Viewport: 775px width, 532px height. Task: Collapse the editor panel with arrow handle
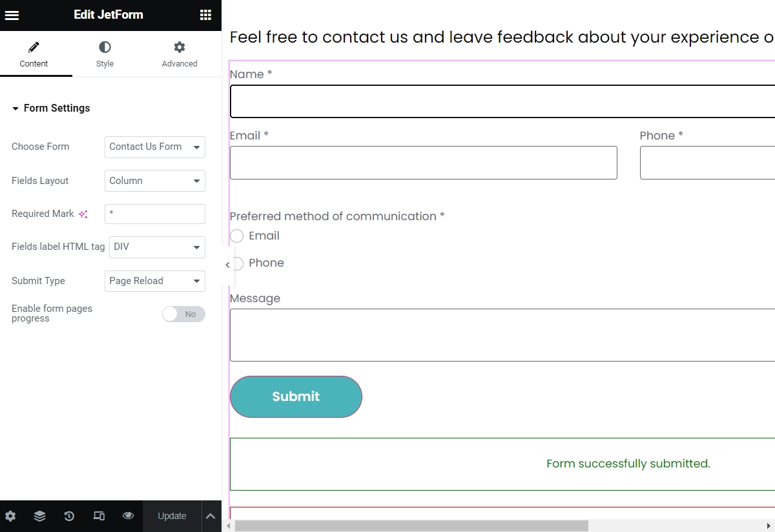coord(227,265)
